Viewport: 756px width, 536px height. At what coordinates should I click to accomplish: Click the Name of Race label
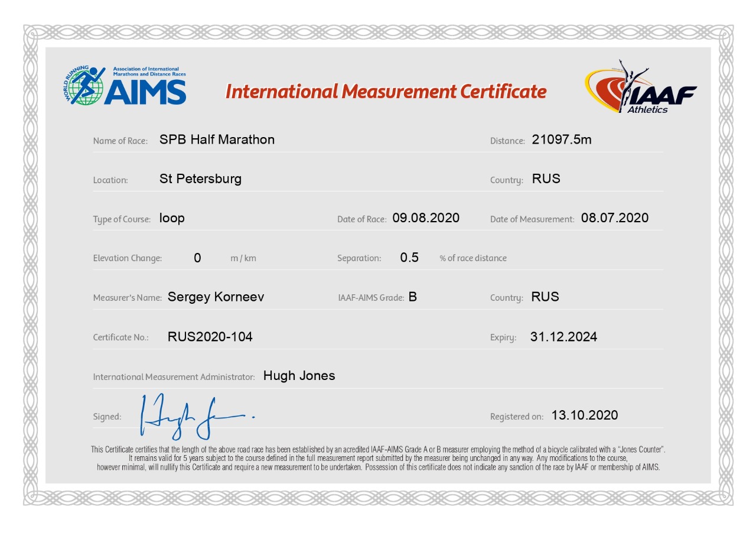click(120, 141)
